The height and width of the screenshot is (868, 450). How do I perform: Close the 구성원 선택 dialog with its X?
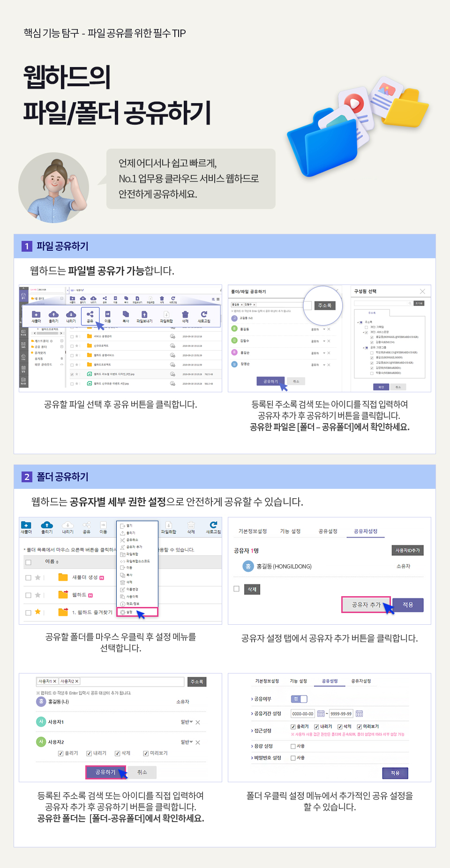422,292
